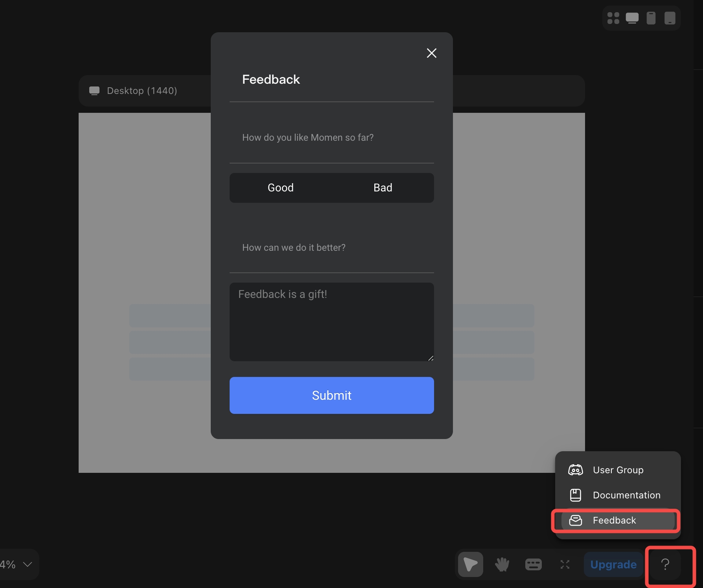Click the fit-to-screen arrows icon
The width and height of the screenshot is (703, 588).
coord(565,564)
